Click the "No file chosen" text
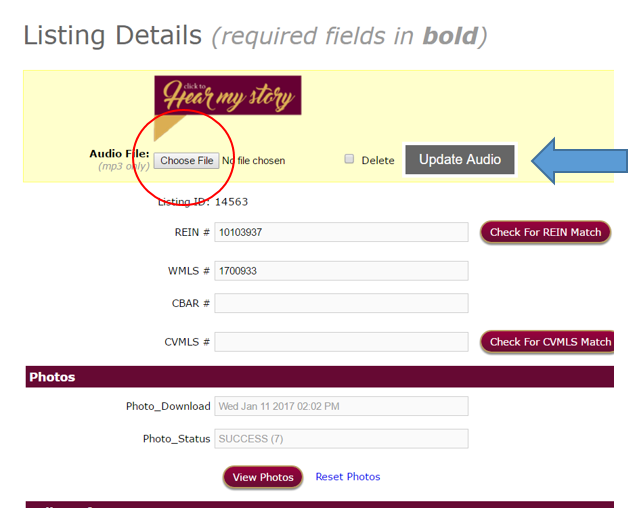Viewport: 636px width, 524px height. click(254, 161)
